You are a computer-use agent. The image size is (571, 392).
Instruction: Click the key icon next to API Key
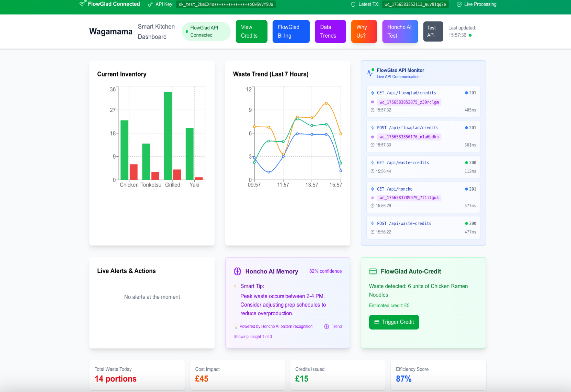150,4
